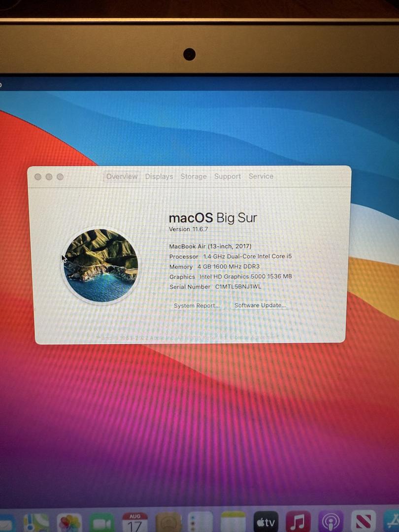Image resolution: width=399 pixels, height=532 pixels.
Task: Click the serial number "C1MTL5BNJ1WL"
Action: point(238,287)
